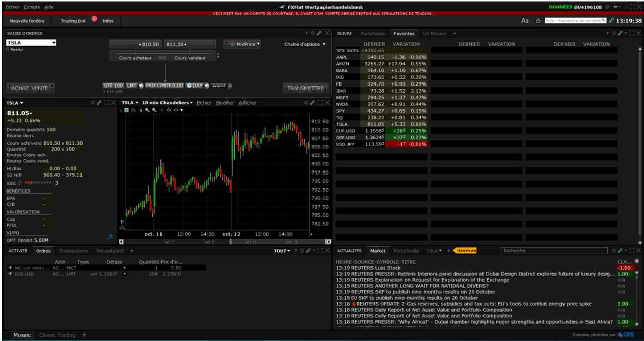Click the blue grid icon in chart toolbar

click(127, 110)
